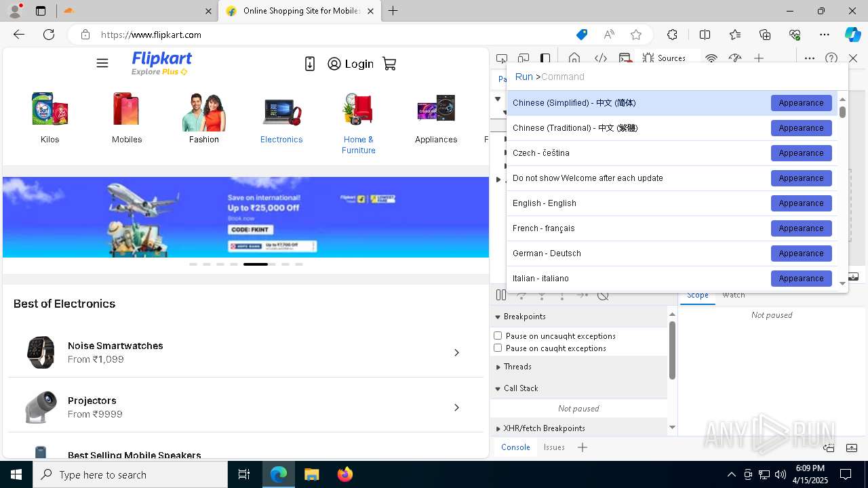Screen dimensions: 868x488
Task: Choose Do not show Welcome after each update
Action: pos(672,178)
